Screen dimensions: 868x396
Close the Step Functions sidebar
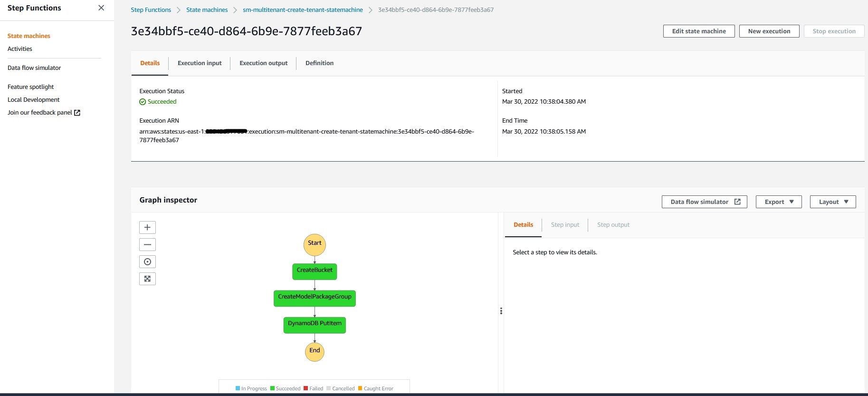101,8
